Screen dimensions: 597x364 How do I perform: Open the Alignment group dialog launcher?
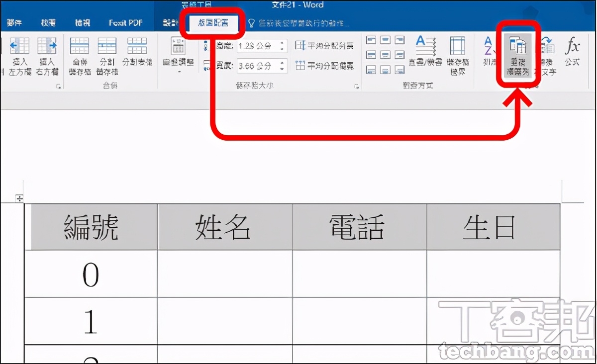[x=470, y=86]
